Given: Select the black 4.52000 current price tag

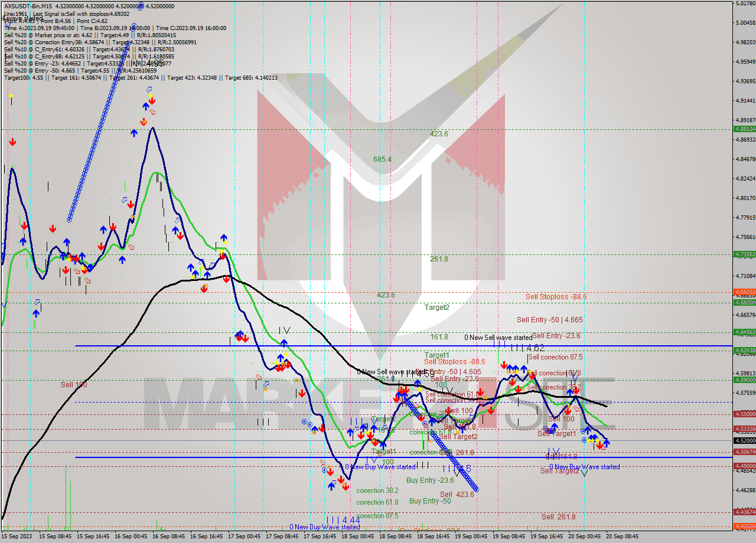Looking at the screenshot, I should click(744, 440).
